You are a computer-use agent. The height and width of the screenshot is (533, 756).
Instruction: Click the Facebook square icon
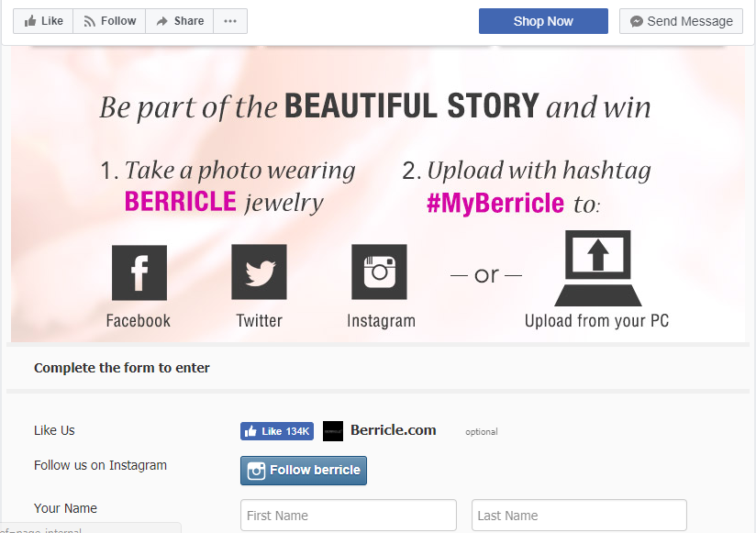point(139,272)
